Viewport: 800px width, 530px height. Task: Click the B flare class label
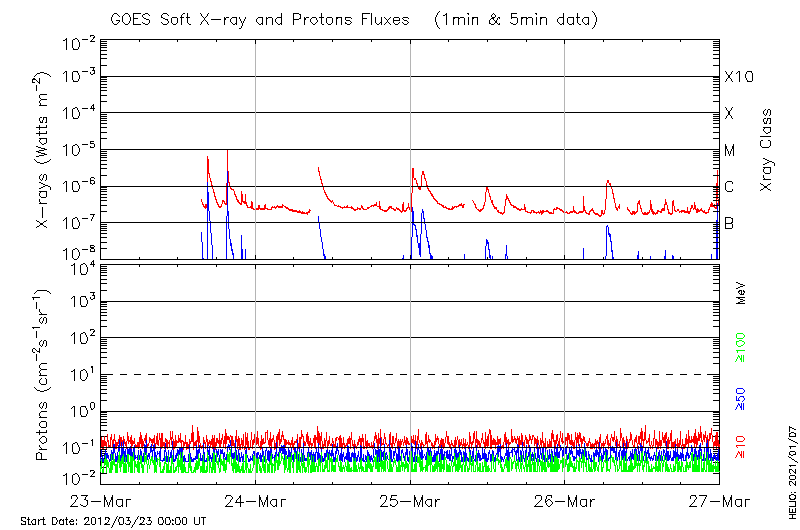pyautogui.click(x=729, y=223)
